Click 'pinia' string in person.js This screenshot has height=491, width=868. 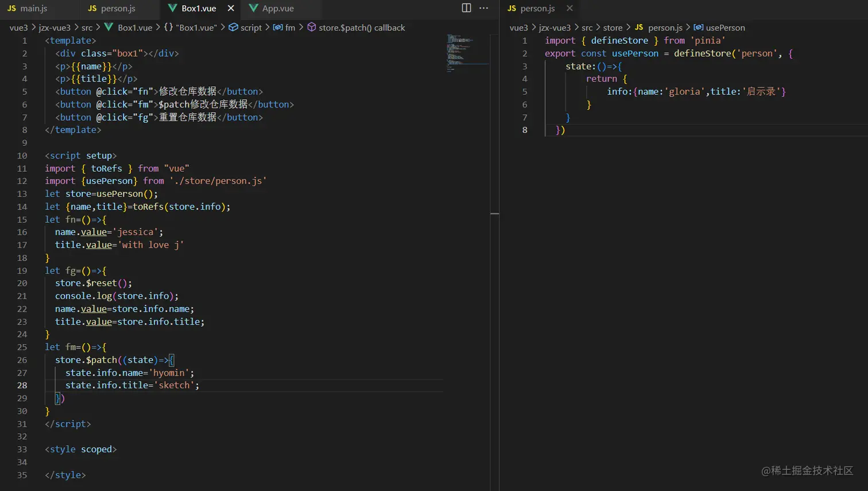tap(708, 40)
